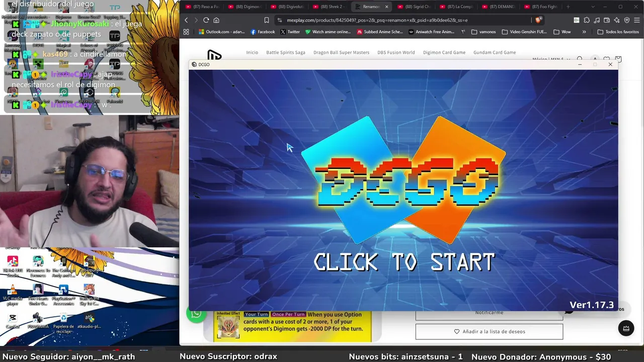Image resolution: width=644 pixels, height=362 pixels.
Task: Open the Watch anime online bookmark
Action: pyautogui.click(x=328, y=32)
